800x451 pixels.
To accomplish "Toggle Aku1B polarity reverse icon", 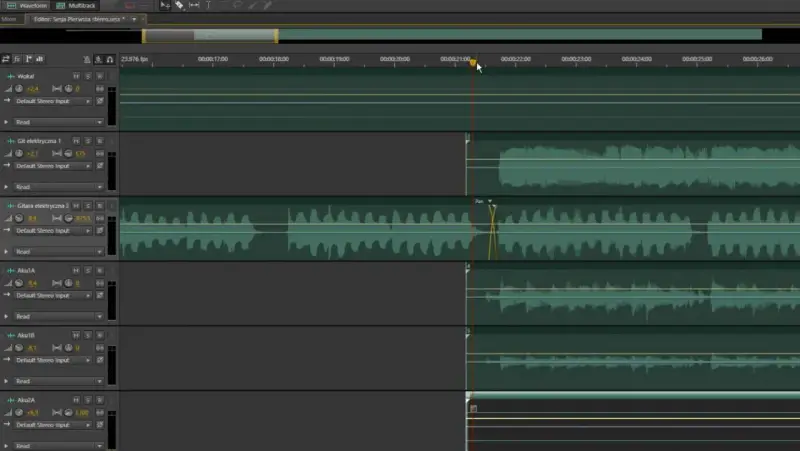I will (x=100, y=361).
